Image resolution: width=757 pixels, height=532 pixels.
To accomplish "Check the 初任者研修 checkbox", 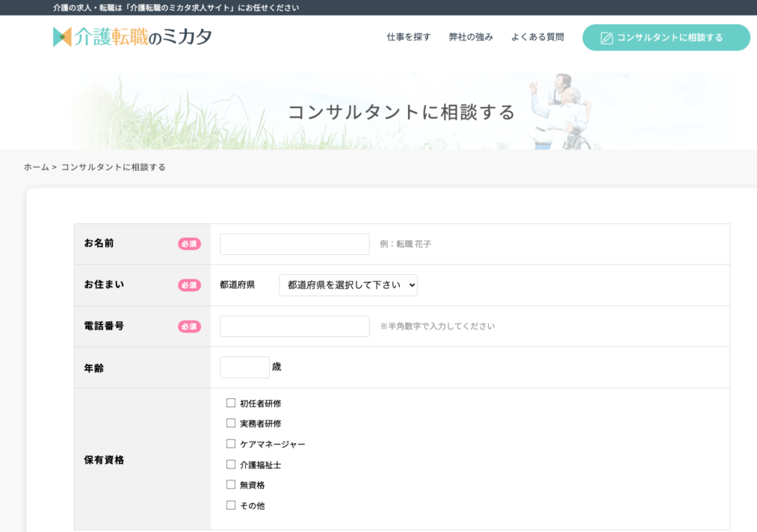I will [231, 403].
